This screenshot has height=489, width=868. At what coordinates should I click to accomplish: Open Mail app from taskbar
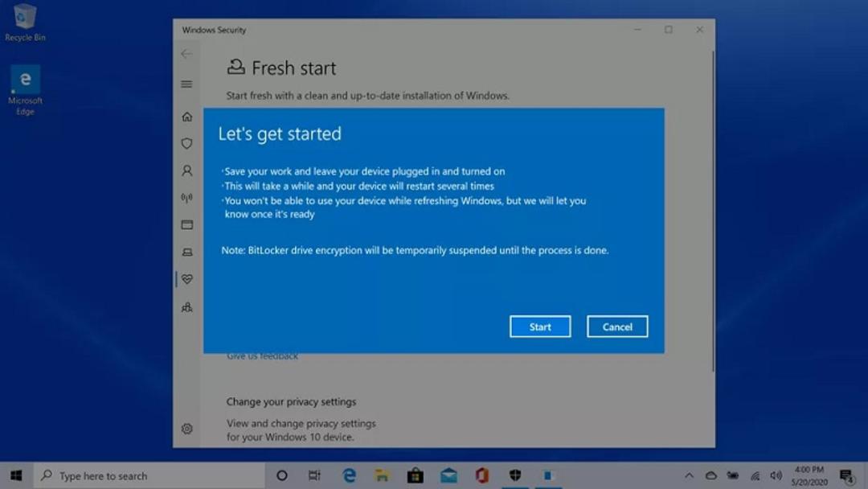(448, 475)
